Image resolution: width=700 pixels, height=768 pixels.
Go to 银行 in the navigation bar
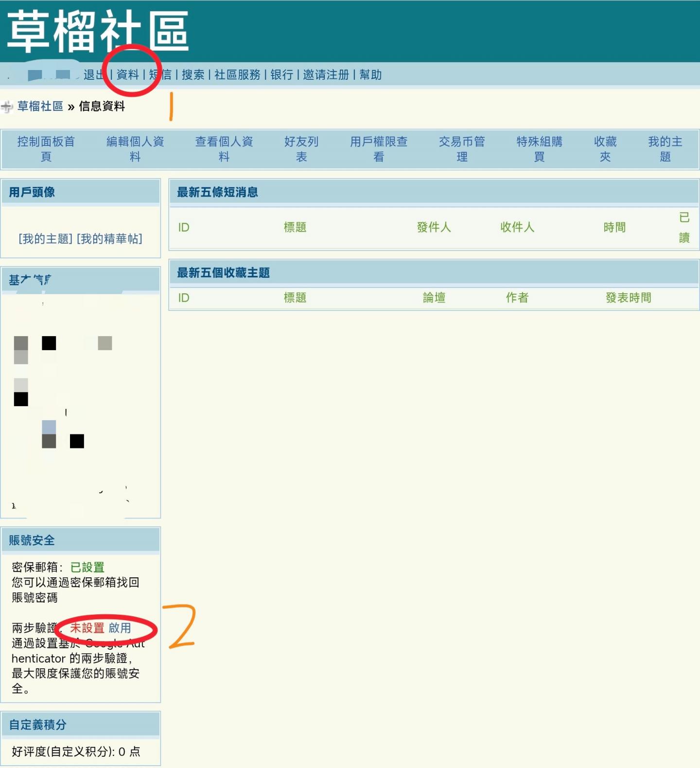tap(282, 75)
